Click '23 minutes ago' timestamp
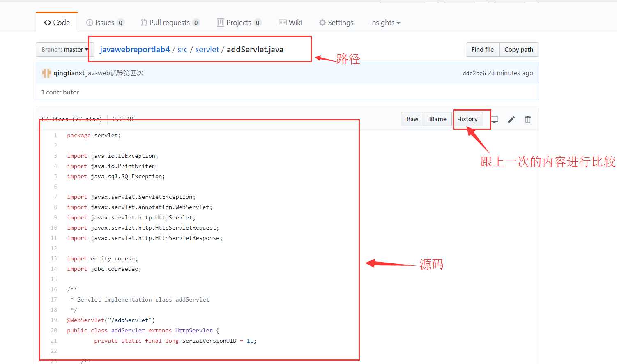This screenshot has height=364, width=617. coord(510,73)
